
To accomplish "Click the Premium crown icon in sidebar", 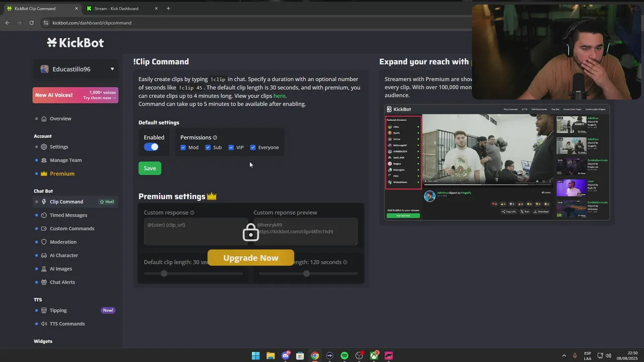I will [44, 173].
